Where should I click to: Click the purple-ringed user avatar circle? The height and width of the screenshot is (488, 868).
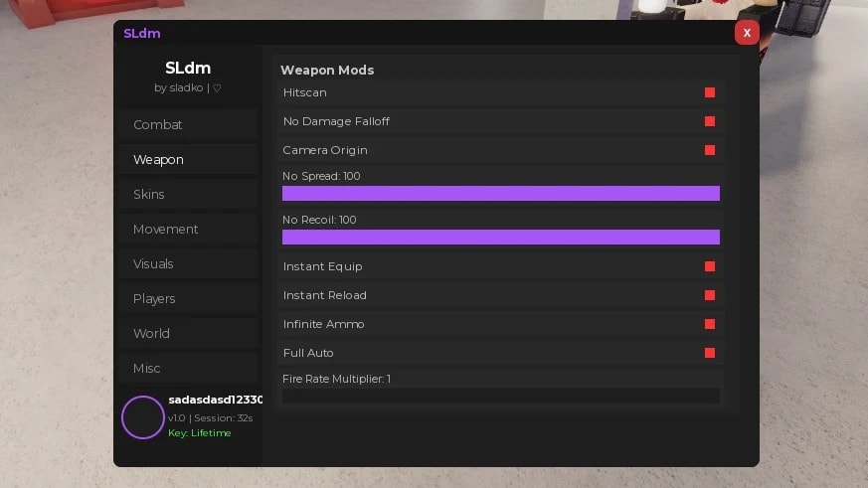[143, 417]
